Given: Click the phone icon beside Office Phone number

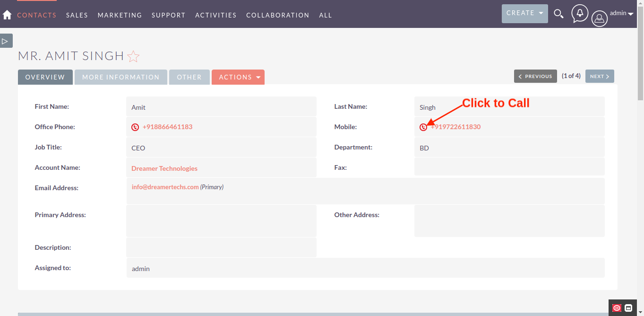Looking at the screenshot, I should coord(135,127).
